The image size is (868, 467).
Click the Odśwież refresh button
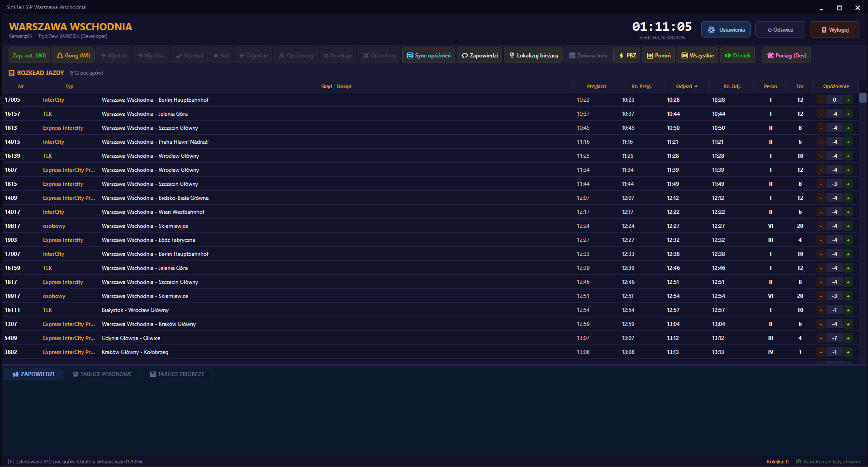(x=780, y=30)
